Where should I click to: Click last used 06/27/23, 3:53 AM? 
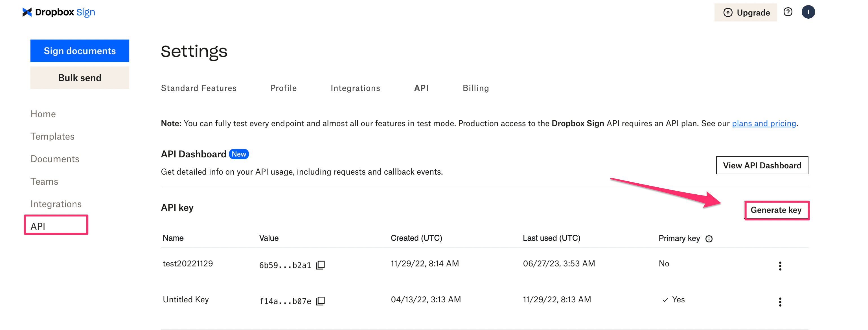pos(559,264)
